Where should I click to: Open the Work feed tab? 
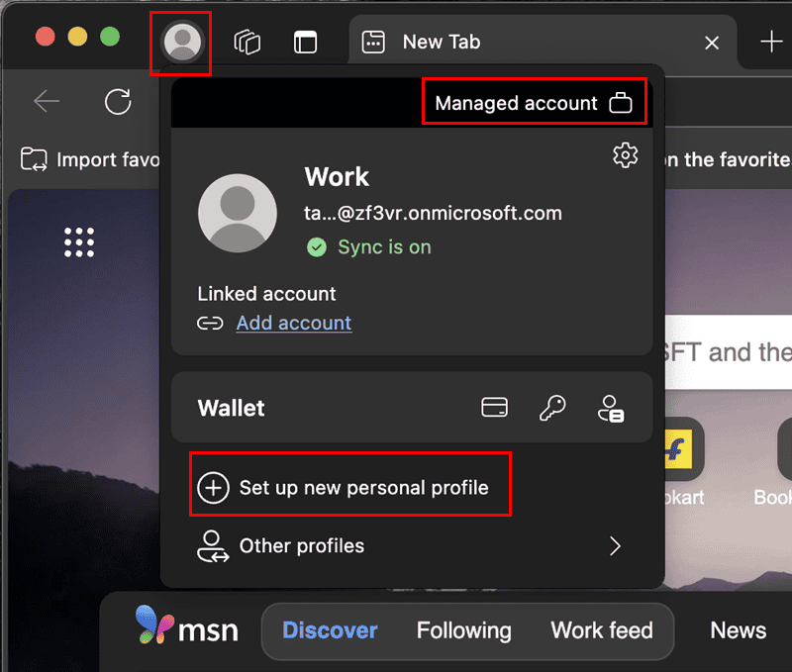pyautogui.click(x=602, y=630)
